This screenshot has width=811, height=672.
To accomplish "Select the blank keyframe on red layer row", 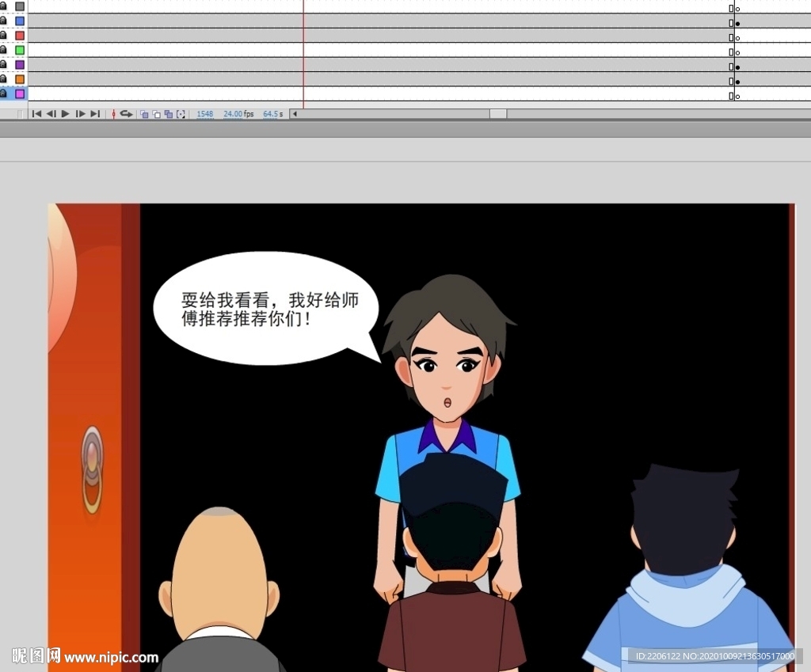I will 737,38.
